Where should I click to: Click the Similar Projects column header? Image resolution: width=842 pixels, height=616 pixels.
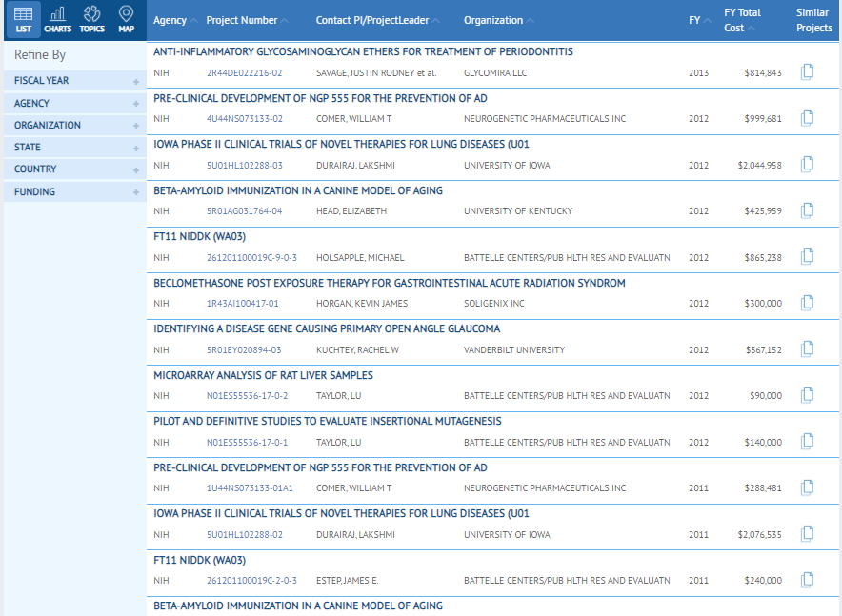point(813,20)
